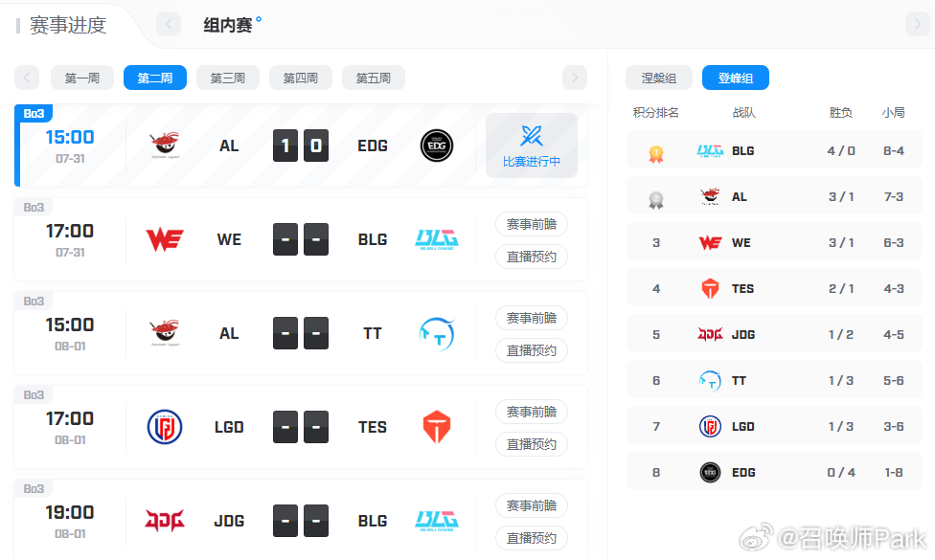Click EDG logo in the AL vs EDG match
Image resolution: width=935 pixels, height=560 pixels.
437,146
